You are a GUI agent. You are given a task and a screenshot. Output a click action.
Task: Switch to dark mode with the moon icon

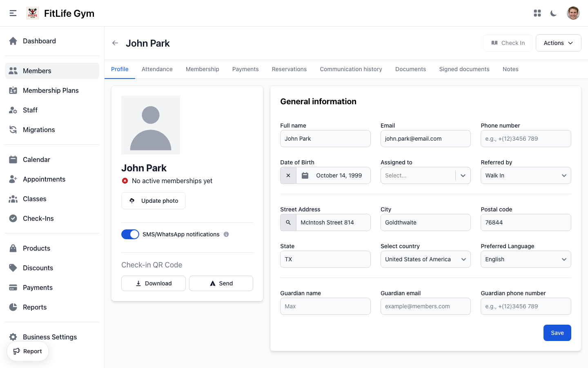click(553, 13)
